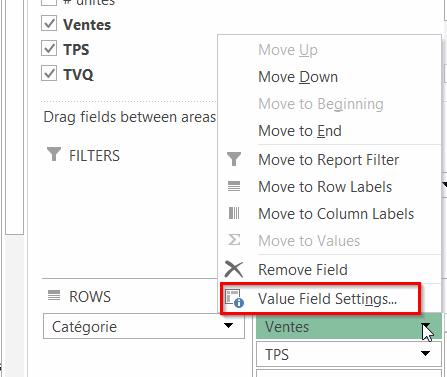Click the Row Labels icon in context menu
This screenshot has height=377, width=447.
[234, 186]
